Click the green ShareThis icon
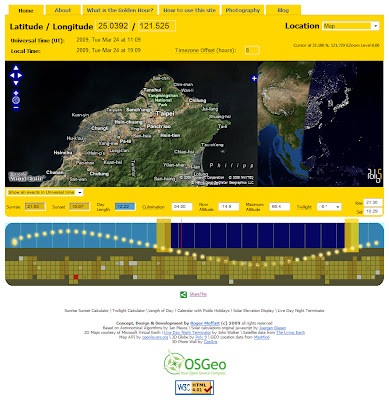Viewport: 389px width, 400px height. pos(183,294)
